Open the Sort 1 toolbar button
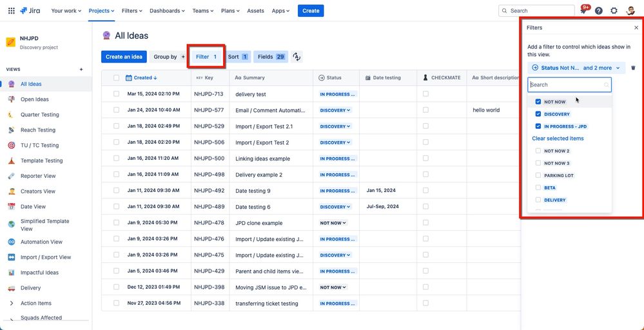 238,57
